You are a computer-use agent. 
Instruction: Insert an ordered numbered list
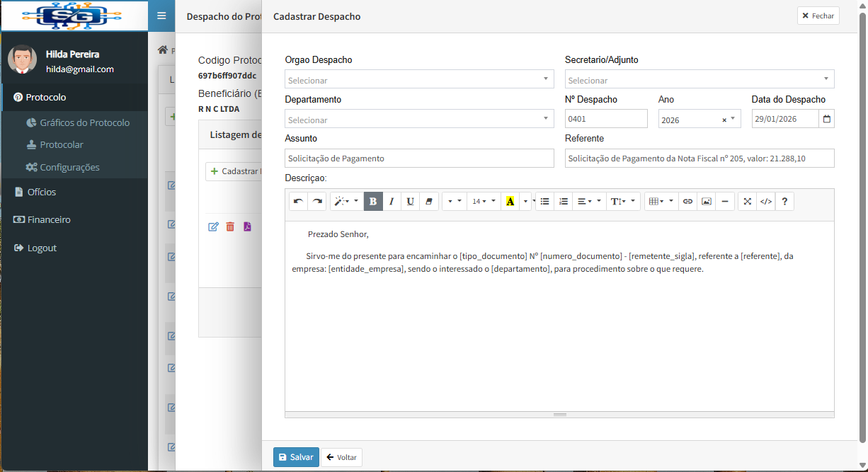pos(563,201)
